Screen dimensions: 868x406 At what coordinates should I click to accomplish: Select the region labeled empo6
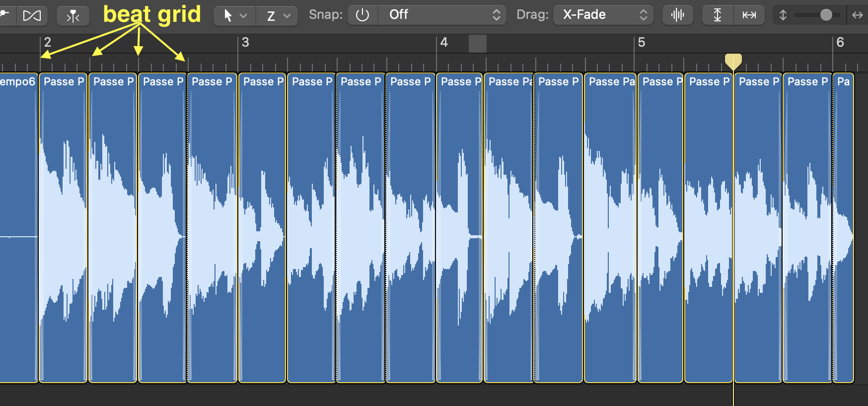(18, 228)
